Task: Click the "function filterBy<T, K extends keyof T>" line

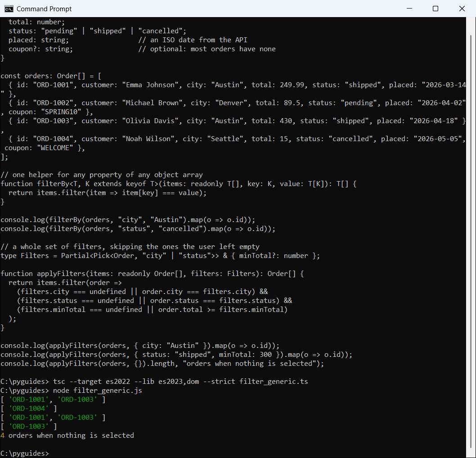Action: point(179,184)
